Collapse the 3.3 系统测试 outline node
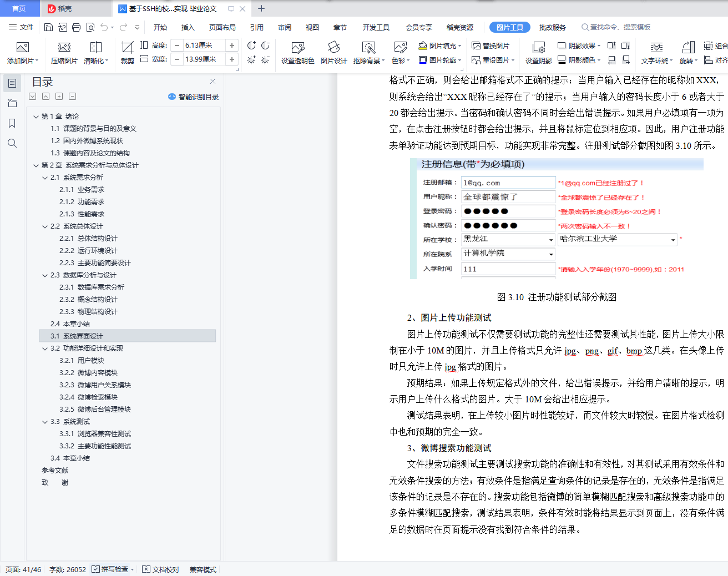The height and width of the screenshot is (576, 728). 45,422
